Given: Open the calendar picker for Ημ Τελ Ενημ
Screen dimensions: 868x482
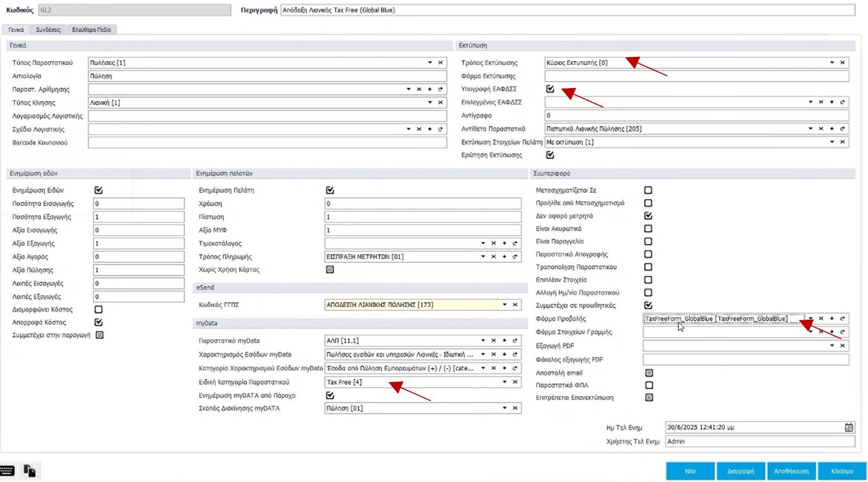Looking at the screenshot, I should tap(849, 427).
